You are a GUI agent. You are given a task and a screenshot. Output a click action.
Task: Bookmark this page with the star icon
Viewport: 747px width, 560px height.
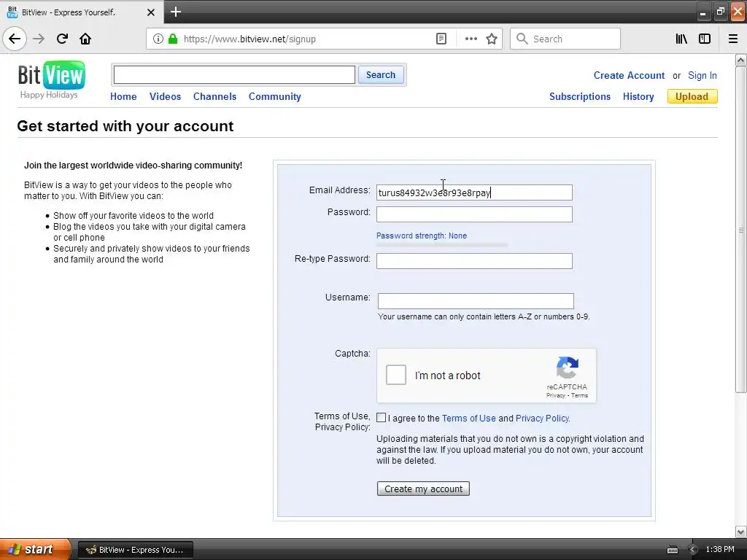click(x=492, y=39)
